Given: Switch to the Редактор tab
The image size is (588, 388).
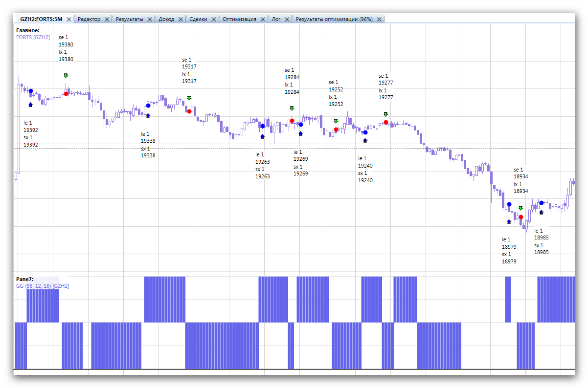Looking at the screenshot, I should [89, 20].
